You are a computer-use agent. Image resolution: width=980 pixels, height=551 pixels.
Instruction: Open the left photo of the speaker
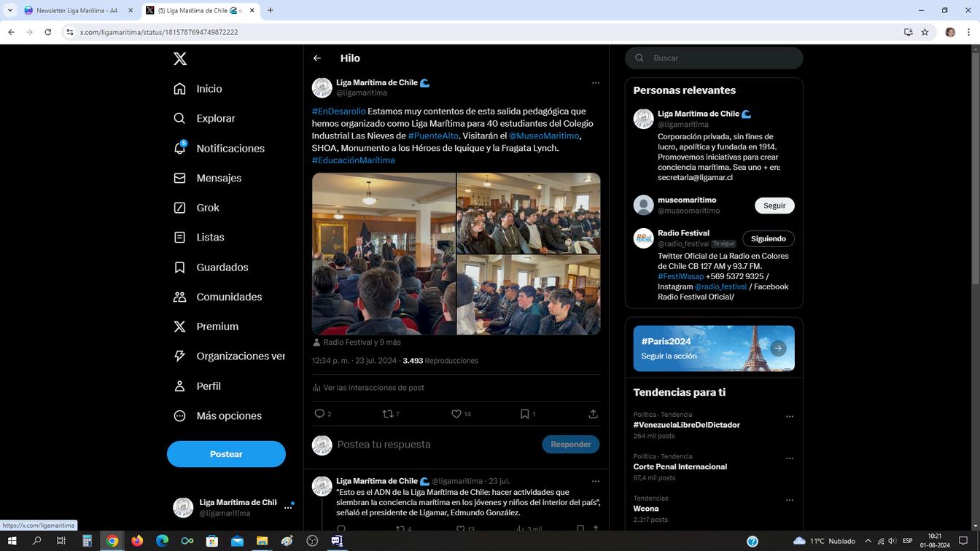coord(384,254)
